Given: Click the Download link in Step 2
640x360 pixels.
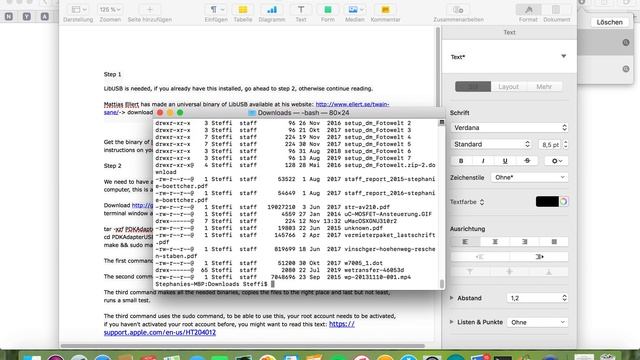Looking at the screenshot, I should pyautogui.click(x=142, y=205).
